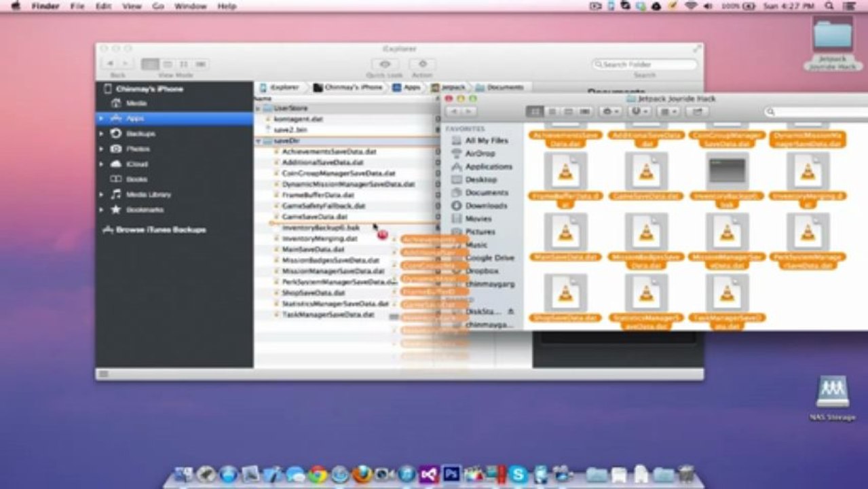Launch Skype from the Dock
868x489 pixels.
(x=518, y=474)
